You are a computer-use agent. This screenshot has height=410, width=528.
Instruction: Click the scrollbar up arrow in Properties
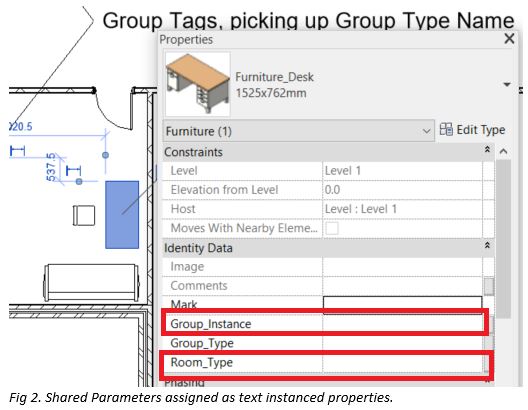pos(503,151)
